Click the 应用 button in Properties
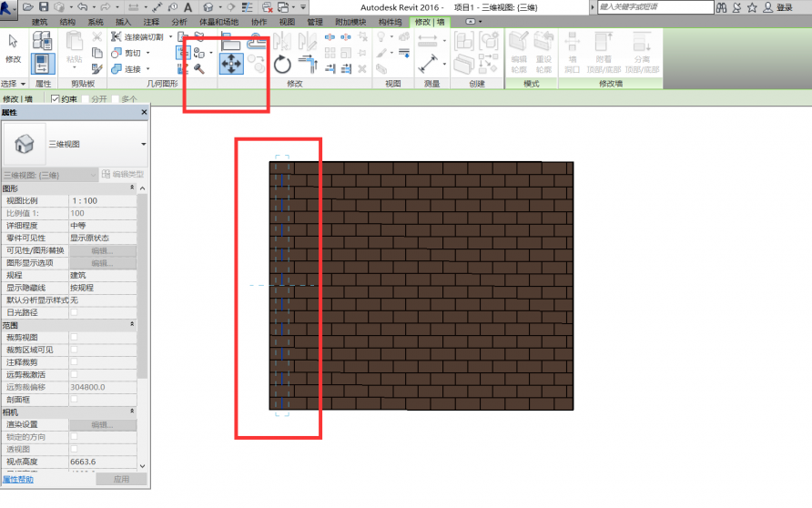This screenshot has height=508, width=812. coord(121,479)
